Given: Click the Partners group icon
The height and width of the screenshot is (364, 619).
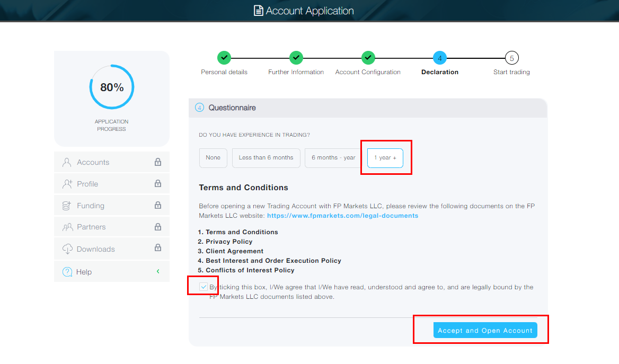Looking at the screenshot, I should pos(67,227).
